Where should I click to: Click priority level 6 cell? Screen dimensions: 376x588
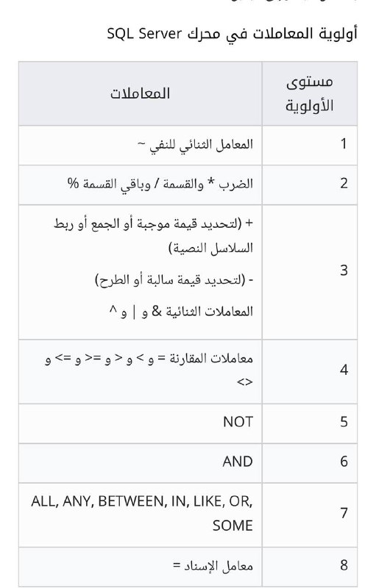tap(310, 463)
